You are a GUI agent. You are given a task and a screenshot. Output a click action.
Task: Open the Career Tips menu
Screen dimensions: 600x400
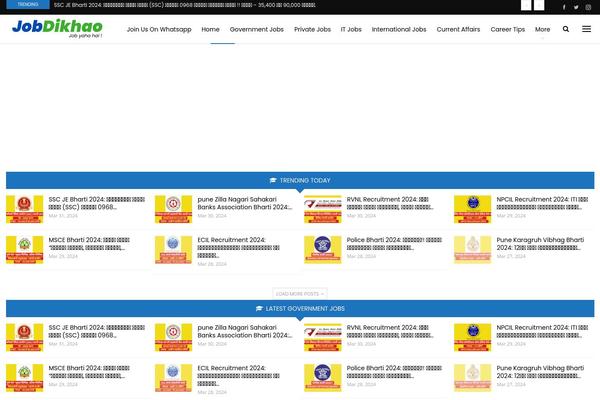point(507,29)
